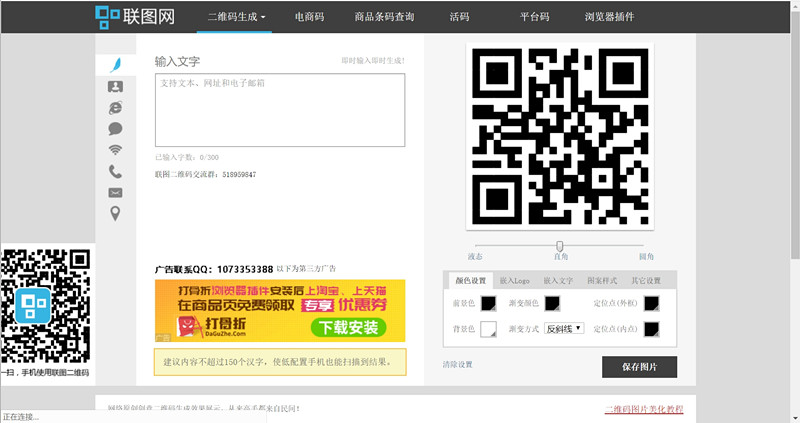Open the 二维码图片美化教程 link
Viewport: 800px width, 423px height.
point(644,409)
